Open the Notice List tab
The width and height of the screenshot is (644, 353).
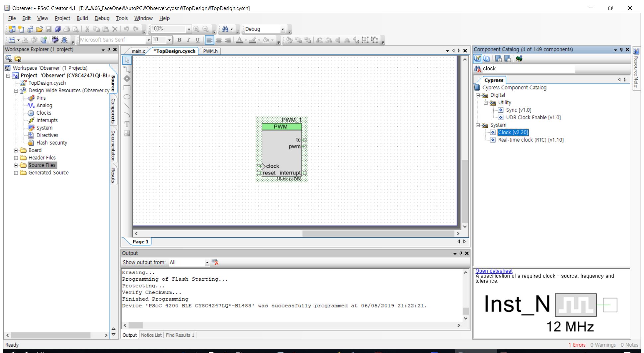[x=151, y=335]
